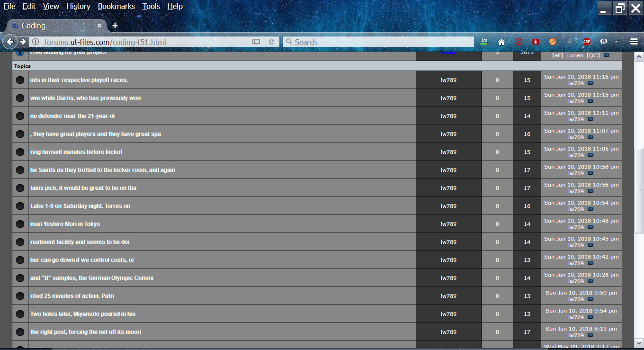Open the Adblock Plus (ABP) extension icon
Viewport: 644px width, 350px height.
[587, 42]
